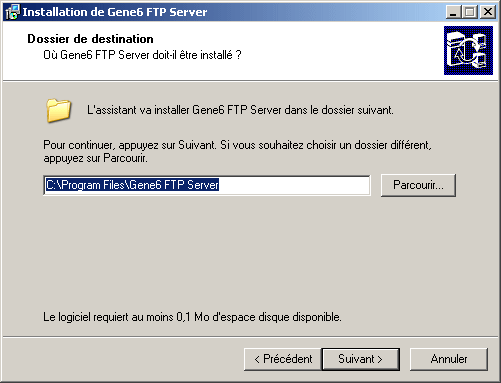The image size is (501, 383).
Task: Click the highlighted path text selection
Action: [132, 185]
